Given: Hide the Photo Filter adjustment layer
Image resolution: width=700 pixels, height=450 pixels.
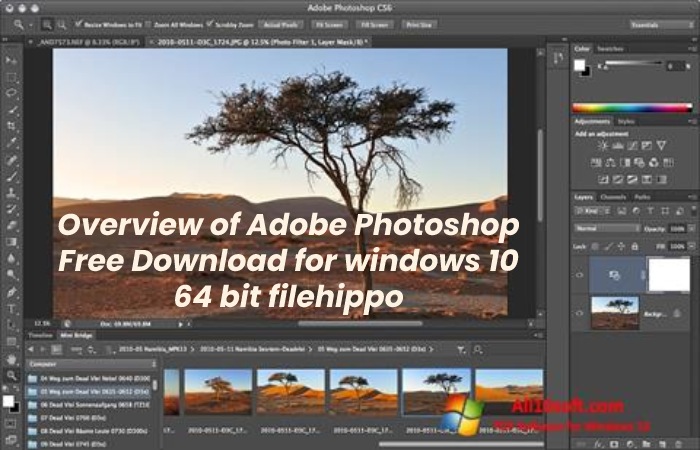Looking at the screenshot, I should pyautogui.click(x=579, y=275).
